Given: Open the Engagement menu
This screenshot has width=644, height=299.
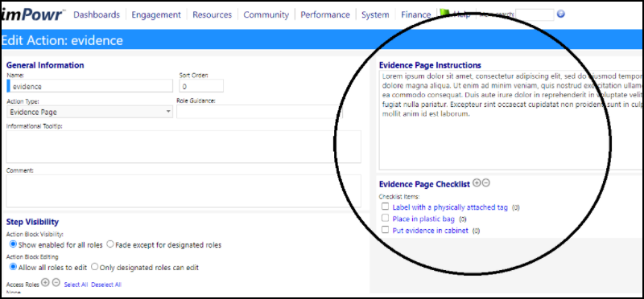Looking at the screenshot, I should pos(156,14).
